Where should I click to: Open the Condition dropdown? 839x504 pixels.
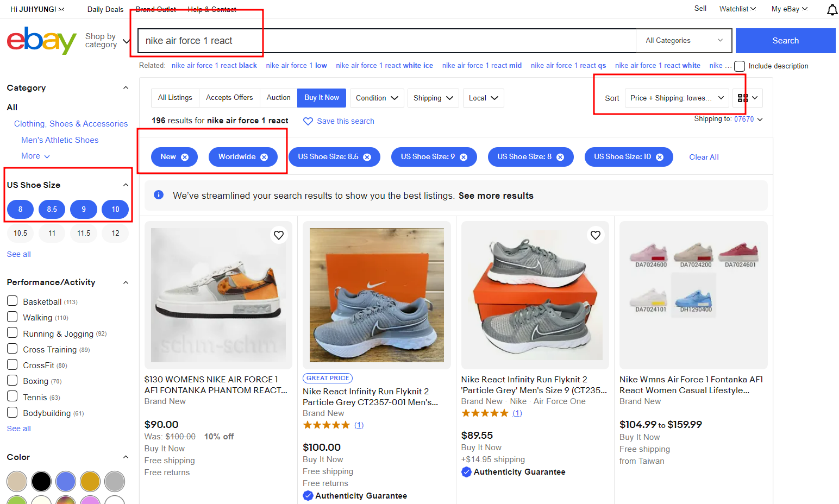(377, 98)
